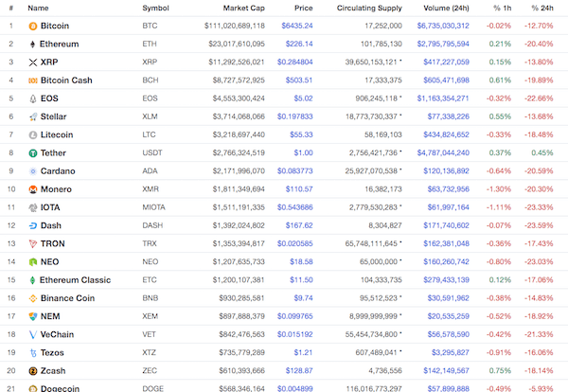This screenshot has width=568, height=392.
Task: Open the Bitcoin name link
Action: [x=55, y=26]
